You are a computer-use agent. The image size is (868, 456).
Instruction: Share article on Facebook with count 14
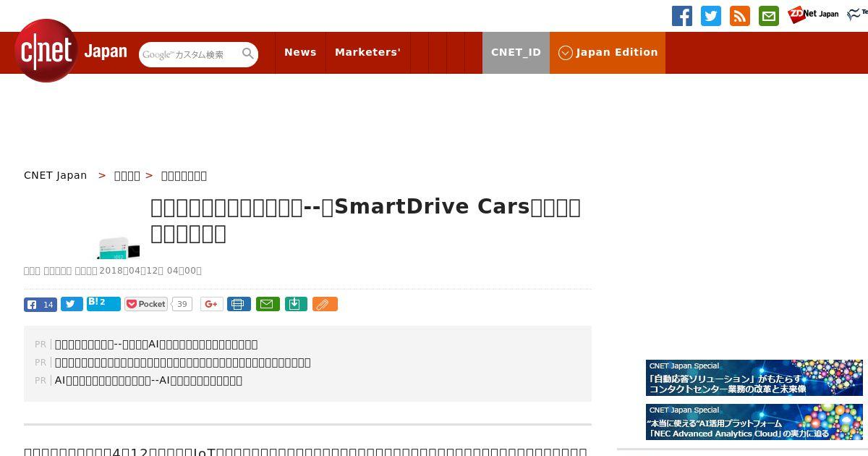[41, 305]
